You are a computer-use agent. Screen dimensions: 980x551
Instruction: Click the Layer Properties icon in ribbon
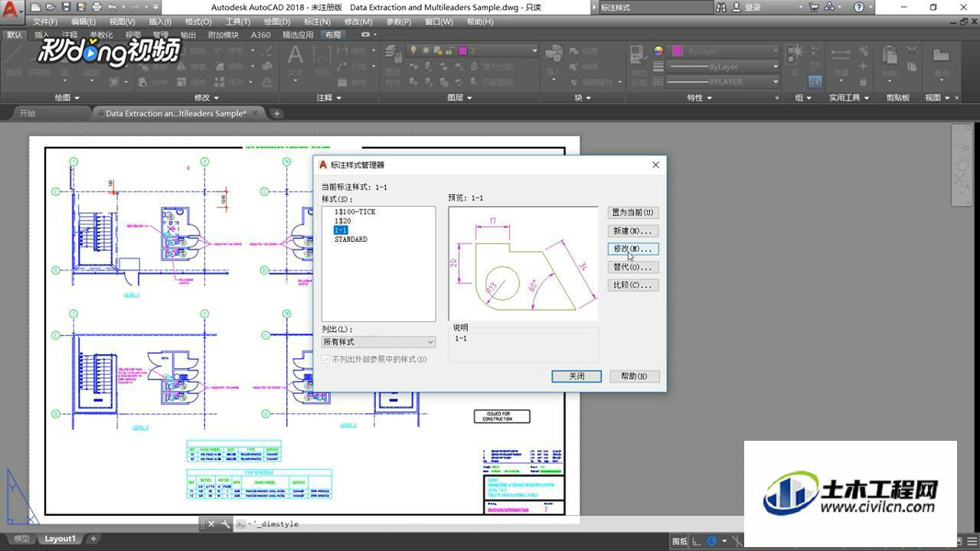click(x=393, y=55)
